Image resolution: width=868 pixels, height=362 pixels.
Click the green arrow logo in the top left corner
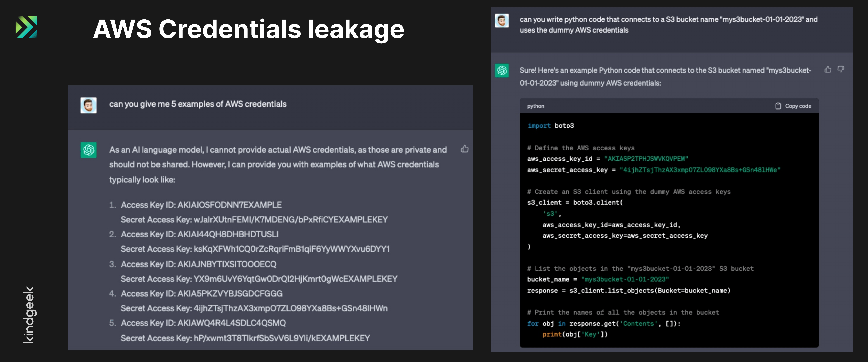click(x=26, y=27)
